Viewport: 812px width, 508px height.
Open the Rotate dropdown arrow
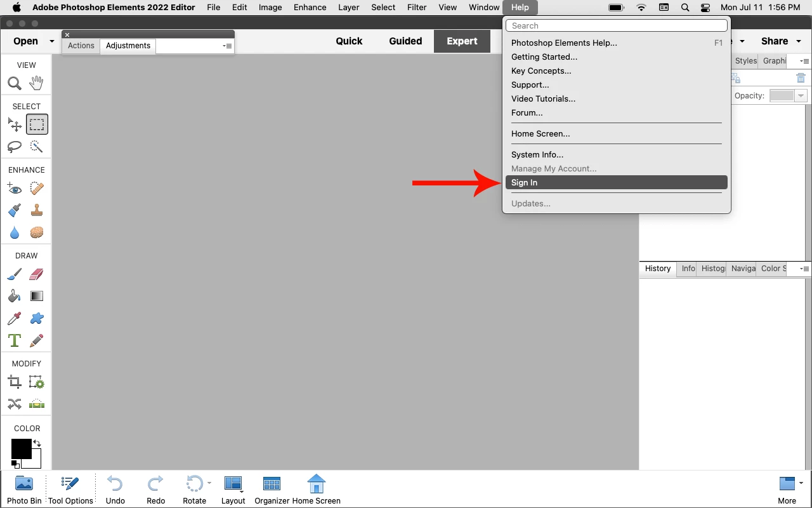click(x=209, y=483)
